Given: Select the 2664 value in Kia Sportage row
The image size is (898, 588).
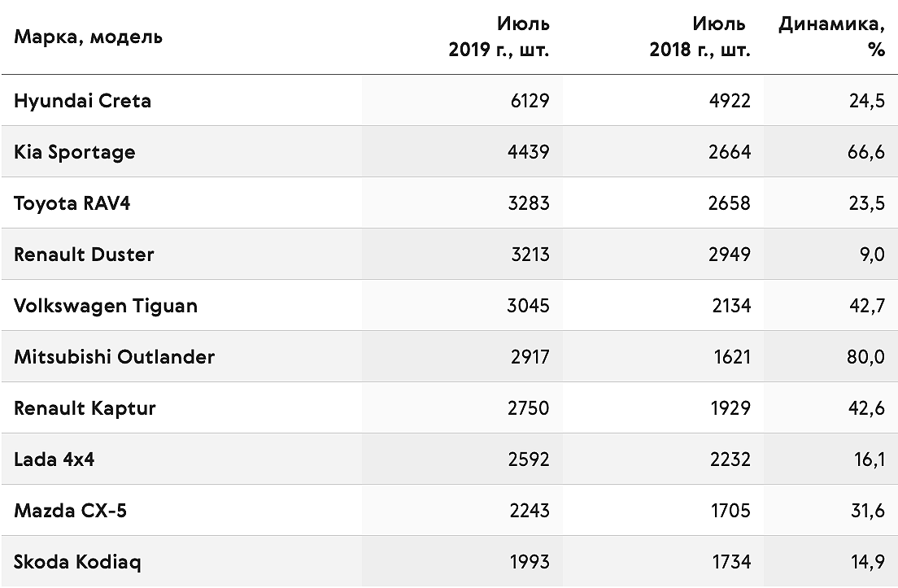Looking at the screenshot, I should pyautogui.click(x=730, y=152).
